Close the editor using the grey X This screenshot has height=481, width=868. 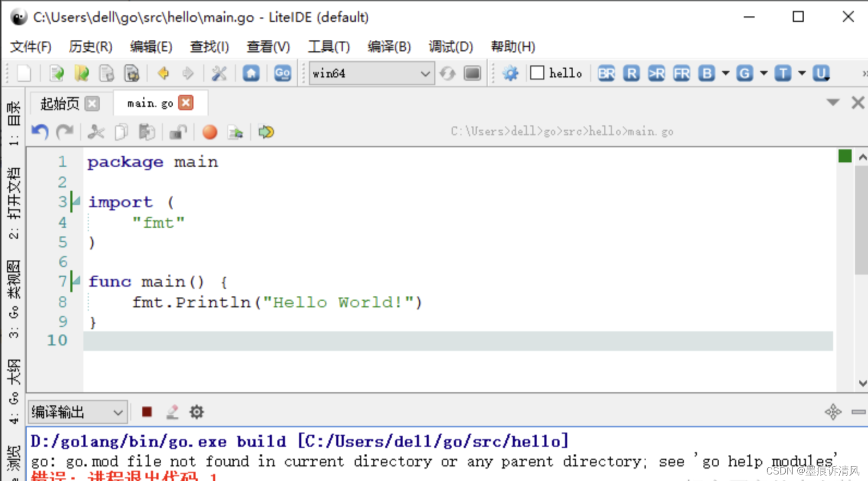(x=858, y=102)
